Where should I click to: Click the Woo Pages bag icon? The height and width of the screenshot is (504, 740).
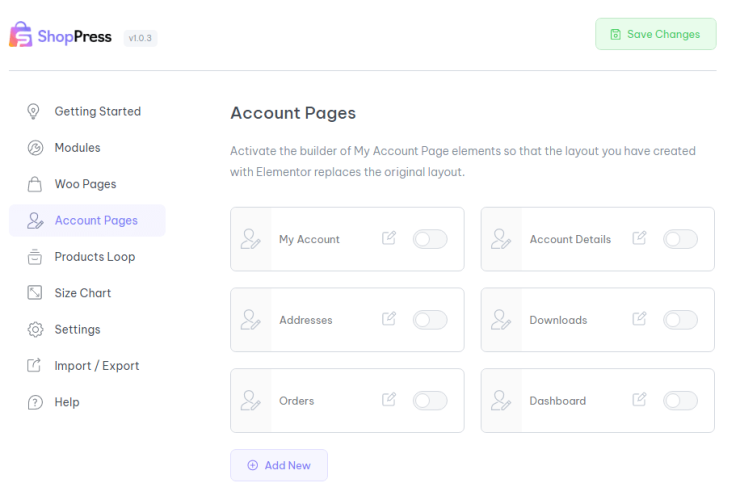pos(34,184)
